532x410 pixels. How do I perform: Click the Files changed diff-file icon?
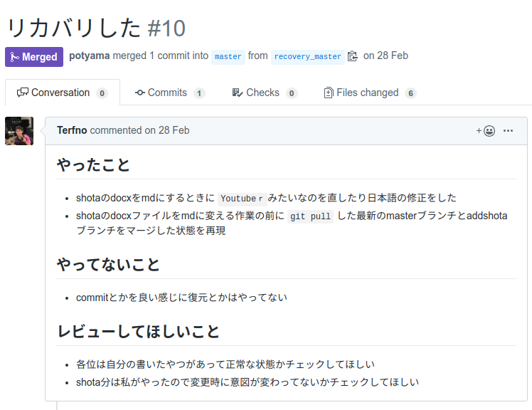[x=329, y=93]
